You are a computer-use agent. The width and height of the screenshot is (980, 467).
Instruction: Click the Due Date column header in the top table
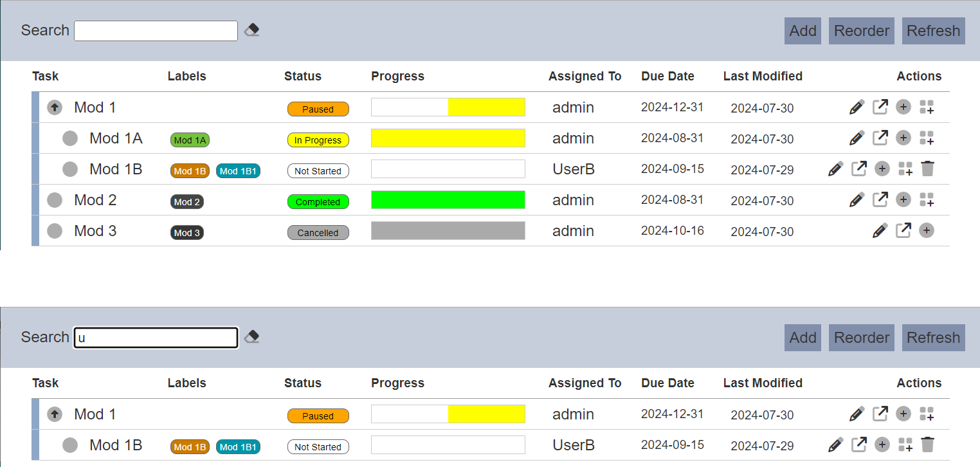click(667, 76)
